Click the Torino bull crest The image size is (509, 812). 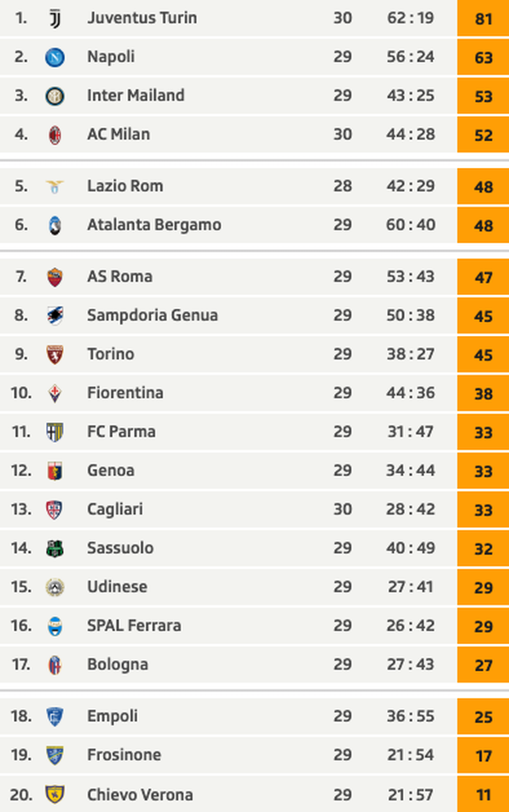pyautogui.click(x=55, y=354)
